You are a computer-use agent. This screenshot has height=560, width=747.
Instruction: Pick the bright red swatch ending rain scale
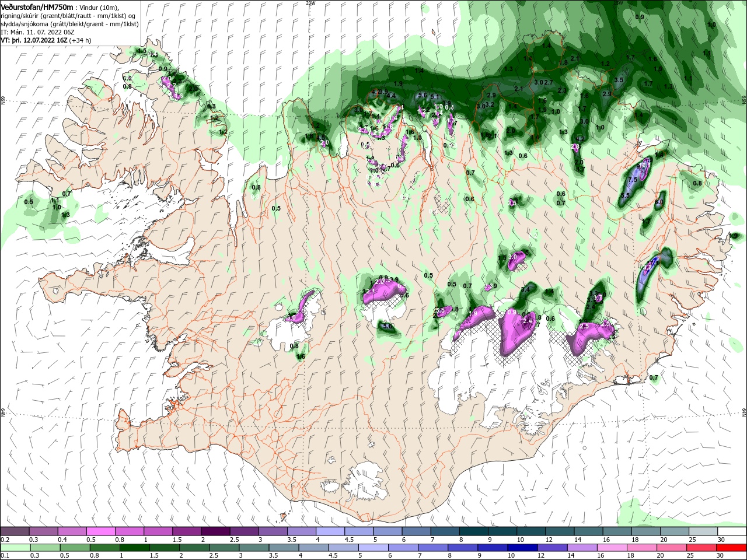pyautogui.click(x=732, y=548)
